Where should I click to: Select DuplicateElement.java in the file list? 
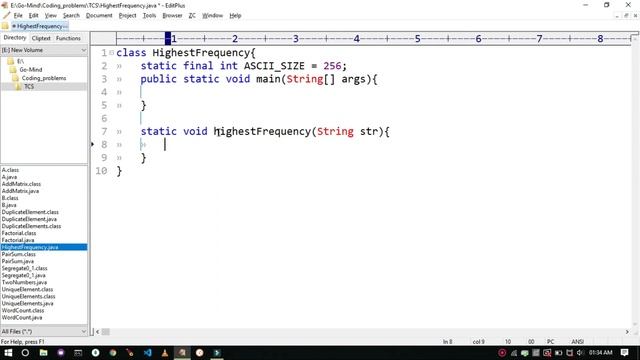29,219
